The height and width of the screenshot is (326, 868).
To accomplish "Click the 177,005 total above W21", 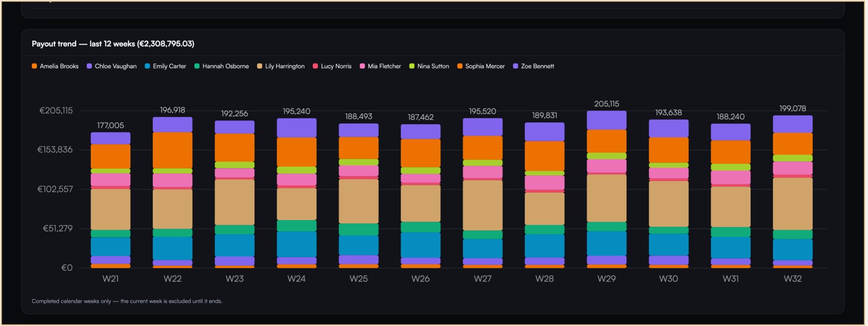I will pos(110,125).
